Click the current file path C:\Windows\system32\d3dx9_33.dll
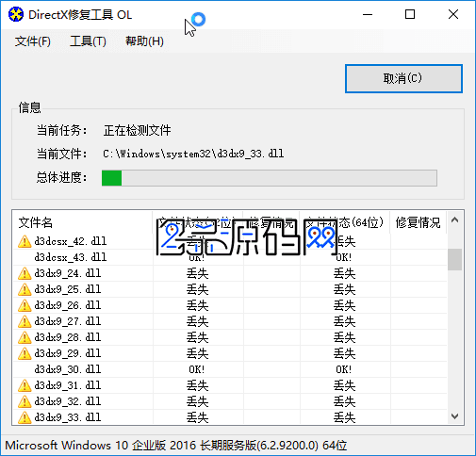 [x=193, y=154]
